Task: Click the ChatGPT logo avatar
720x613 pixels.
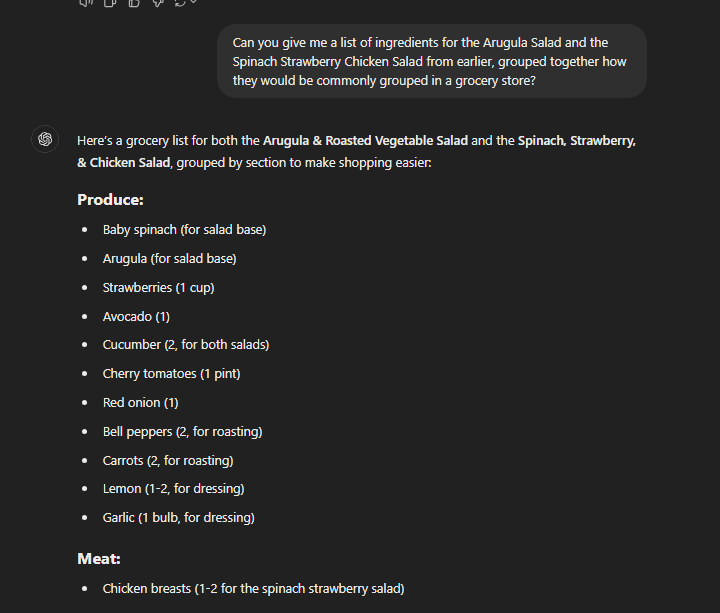Action: click(x=45, y=139)
